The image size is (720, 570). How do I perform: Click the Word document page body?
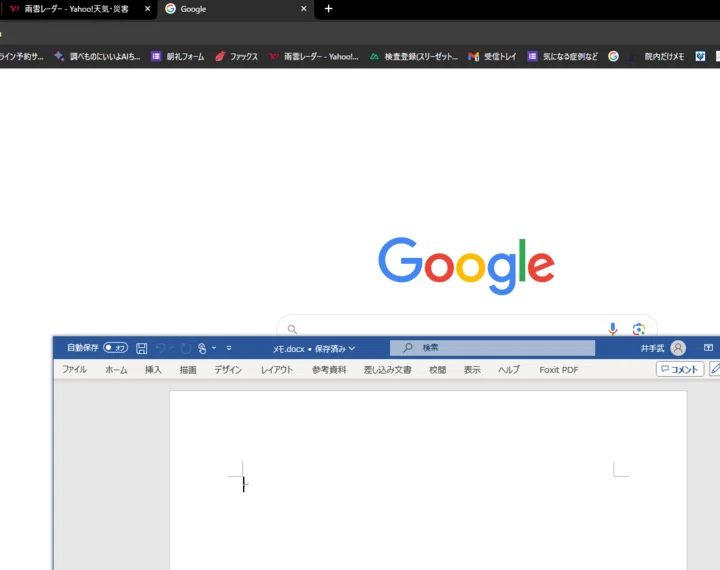428,480
